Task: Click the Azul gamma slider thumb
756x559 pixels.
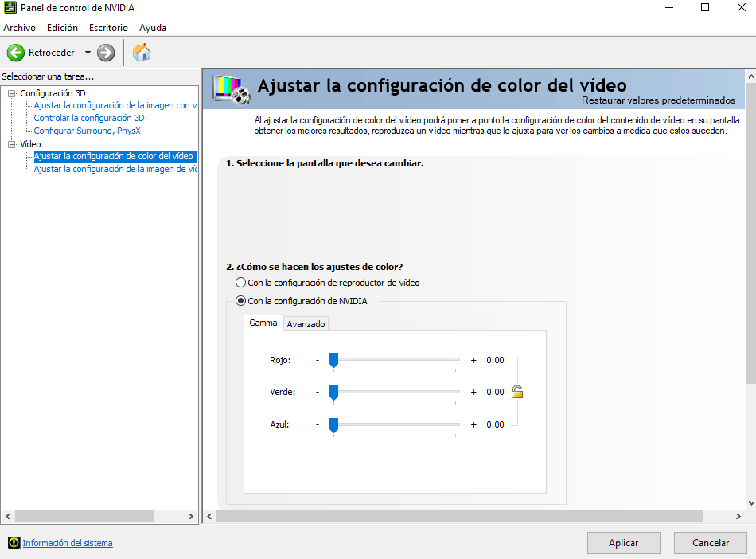Action: pos(333,425)
